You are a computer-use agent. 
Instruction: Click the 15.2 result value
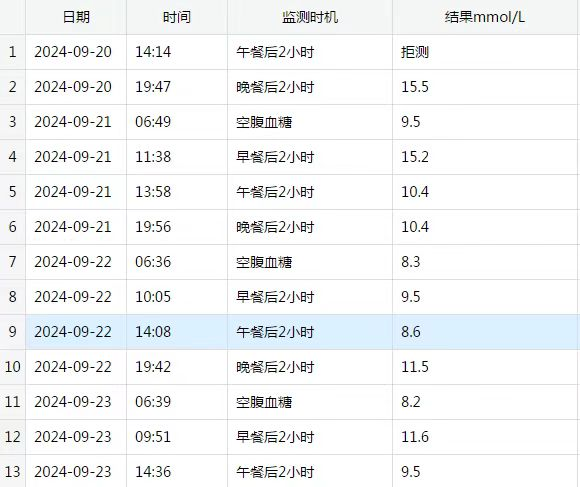pos(415,157)
